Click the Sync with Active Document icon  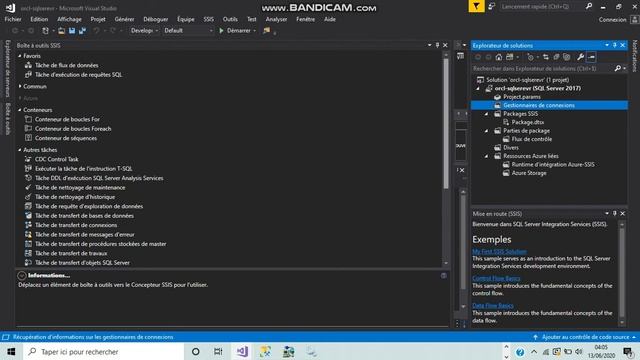546,57
